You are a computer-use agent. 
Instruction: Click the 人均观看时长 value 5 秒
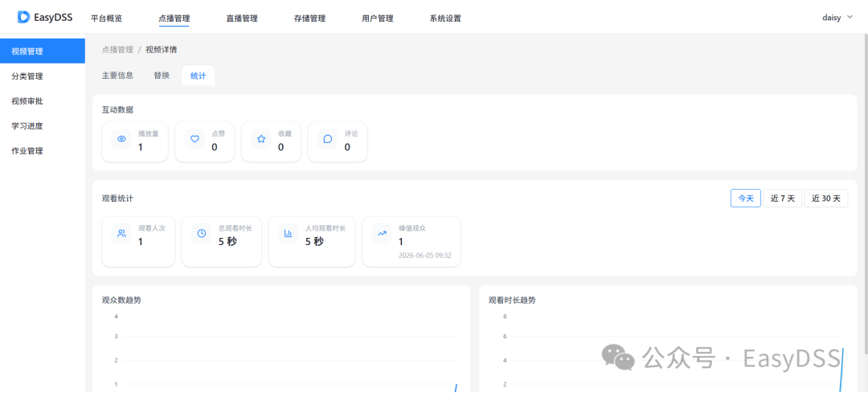pyautogui.click(x=314, y=241)
